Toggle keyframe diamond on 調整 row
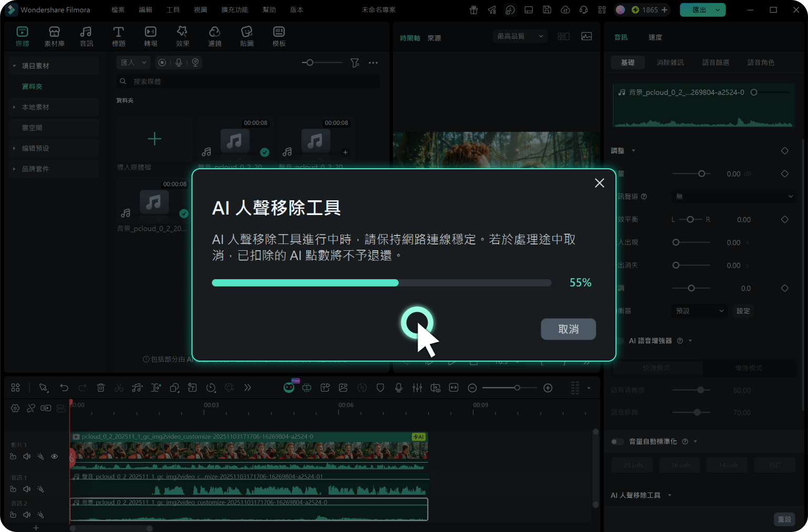808x532 pixels. (x=784, y=151)
